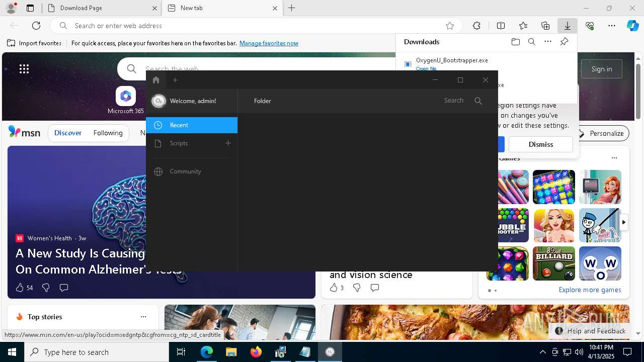Open the Favorites hub in Edge
This screenshot has width=644, height=362.
tap(523, 26)
